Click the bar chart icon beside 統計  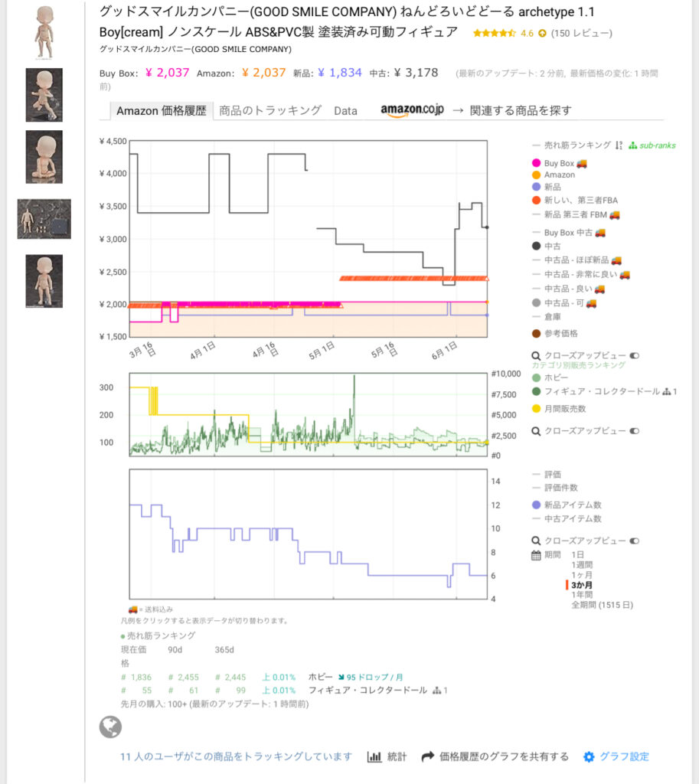pos(374,757)
